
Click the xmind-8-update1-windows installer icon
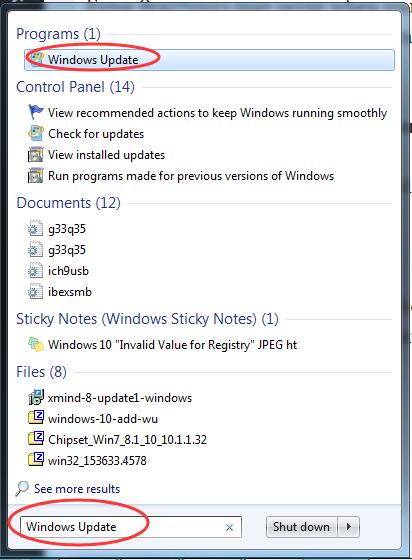point(36,398)
